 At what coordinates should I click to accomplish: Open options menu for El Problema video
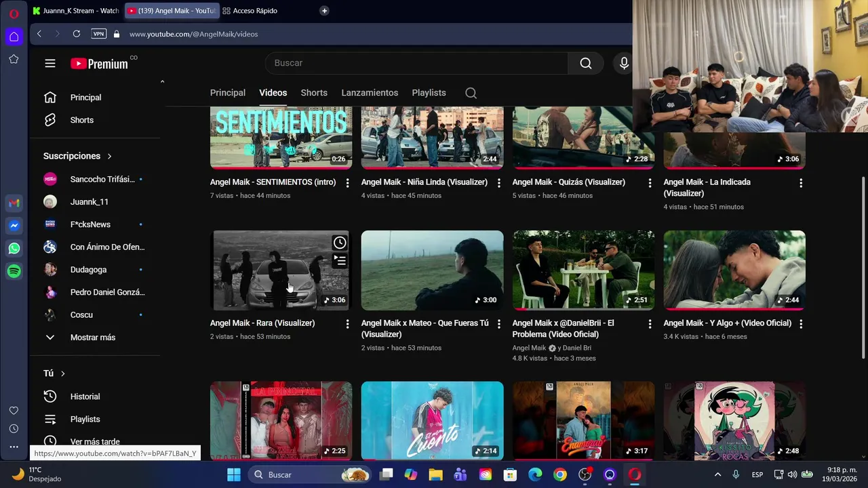[x=650, y=324]
